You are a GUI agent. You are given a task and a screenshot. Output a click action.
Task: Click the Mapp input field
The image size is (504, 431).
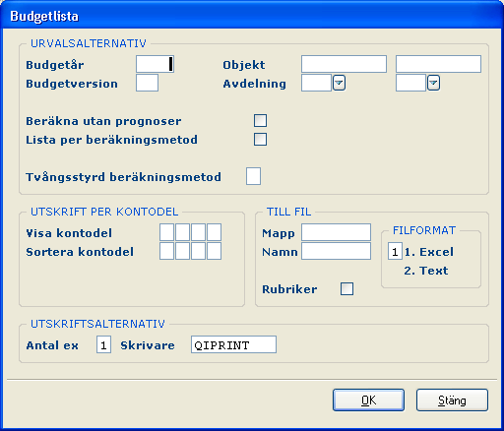(336, 232)
